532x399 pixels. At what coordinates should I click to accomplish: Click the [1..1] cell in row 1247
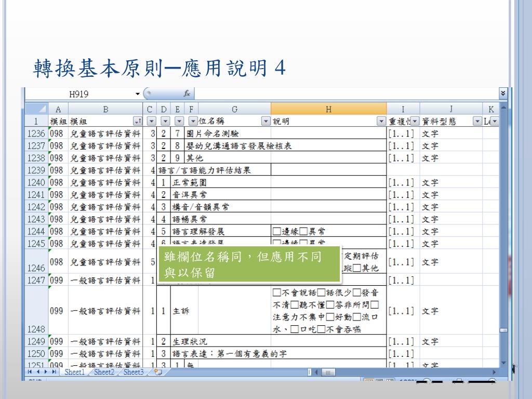[x=403, y=280]
